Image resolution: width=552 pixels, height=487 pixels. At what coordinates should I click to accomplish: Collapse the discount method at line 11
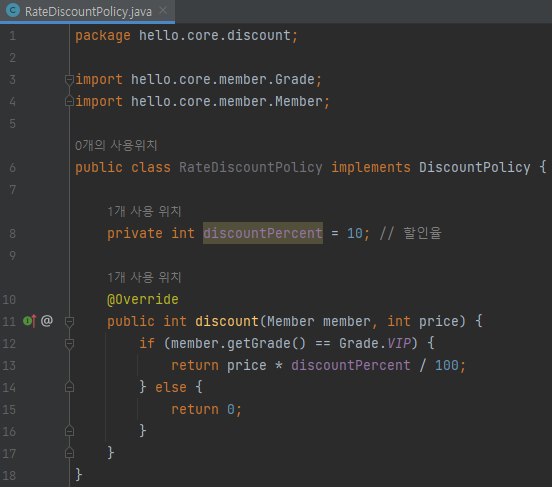[x=69, y=321]
